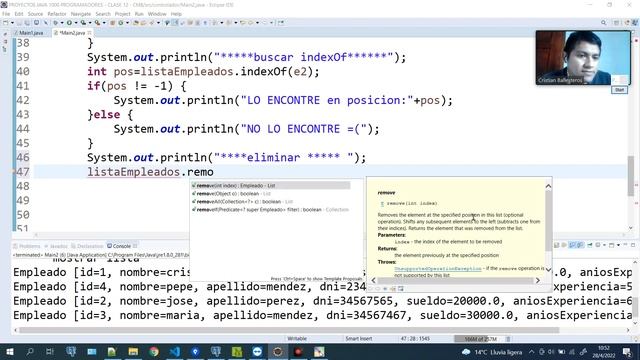This screenshot has height=360, width=640.
Task: Click the Open Attached Javadoc icon in popup
Action: pos(392,289)
